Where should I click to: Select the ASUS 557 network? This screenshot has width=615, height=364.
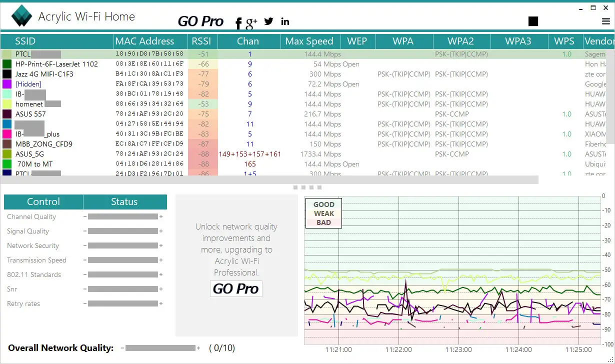point(30,114)
